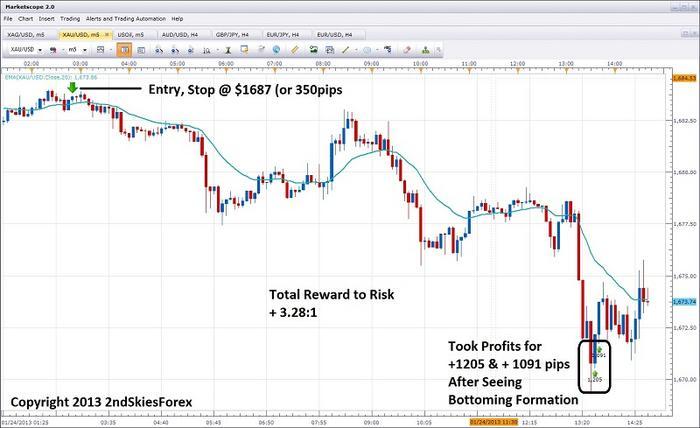Click the blue 1,673.74 current price label
Image resolution: width=700 pixels, height=428 pixels.
(x=684, y=302)
